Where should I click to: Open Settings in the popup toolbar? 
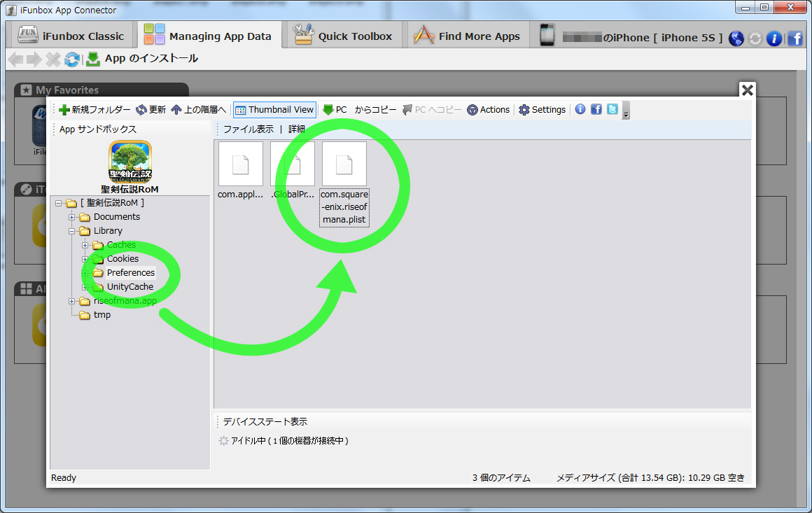(x=542, y=110)
